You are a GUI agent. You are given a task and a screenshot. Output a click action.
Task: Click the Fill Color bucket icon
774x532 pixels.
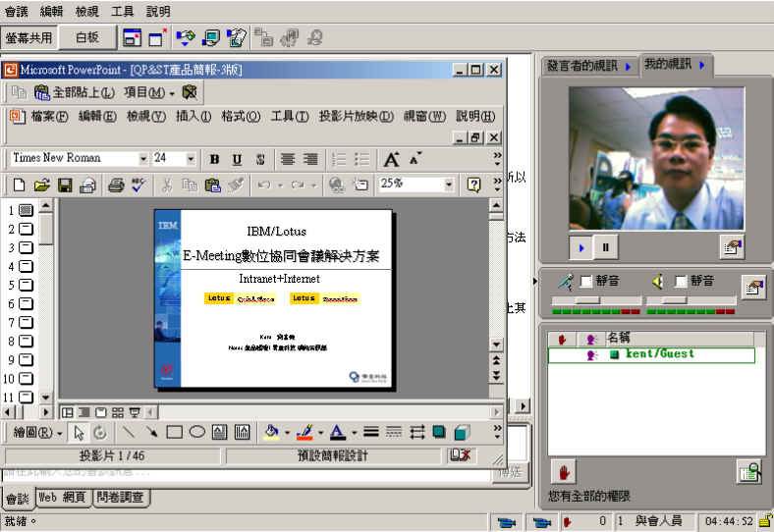point(271,432)
